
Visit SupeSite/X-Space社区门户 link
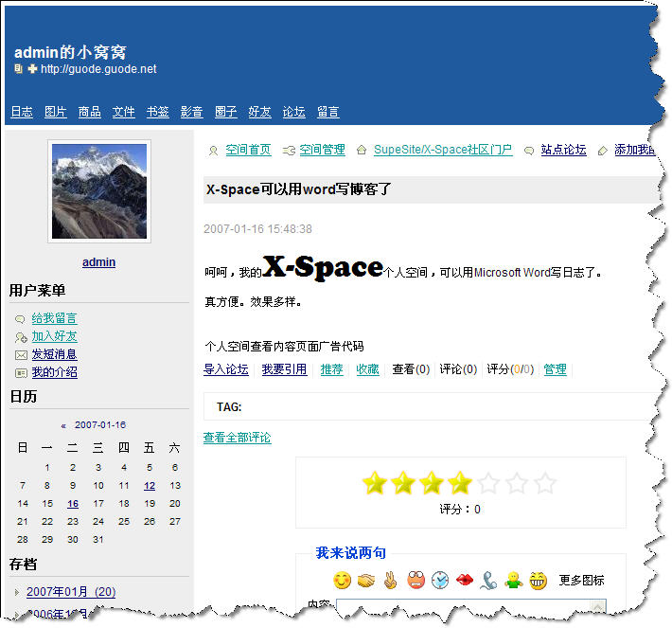(443, 150)
